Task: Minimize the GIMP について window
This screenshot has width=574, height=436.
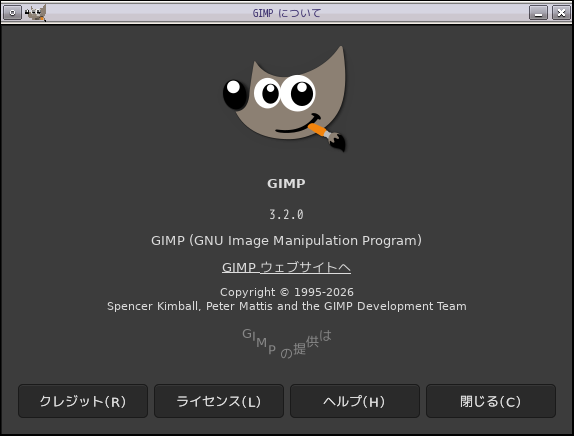Action: 538,13
